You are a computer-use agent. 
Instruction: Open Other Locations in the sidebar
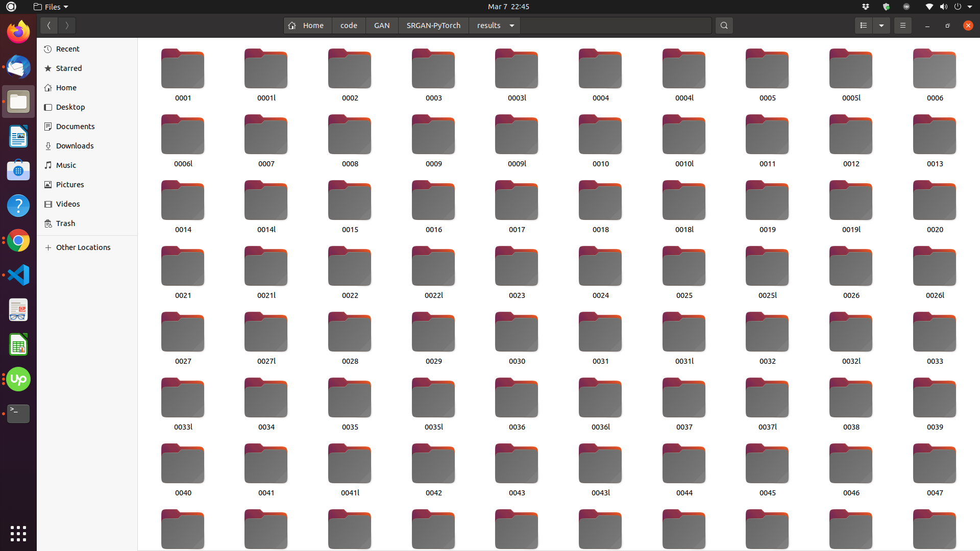[x=83, y=247]
